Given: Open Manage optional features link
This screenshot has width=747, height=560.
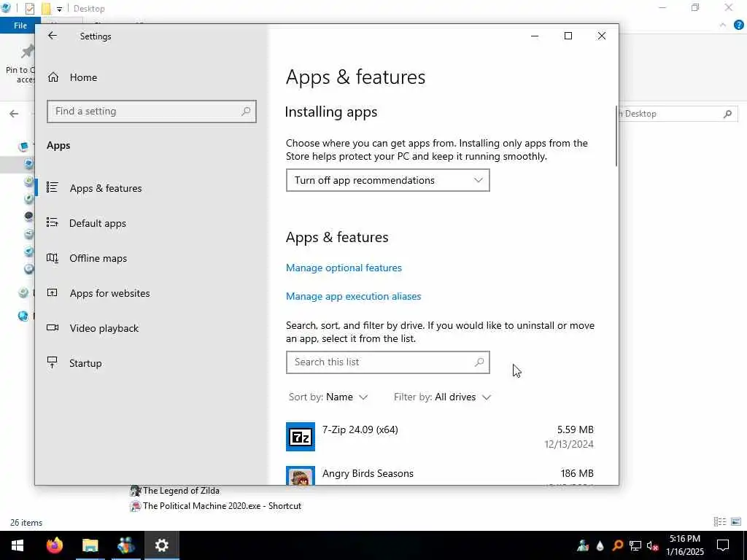Looking at the screenshot, I should (344, 268).
